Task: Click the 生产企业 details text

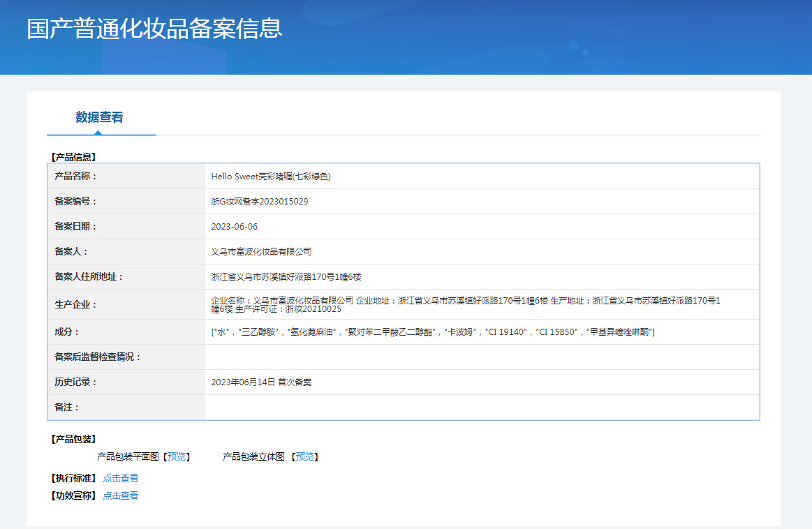Action: (466, 304)
